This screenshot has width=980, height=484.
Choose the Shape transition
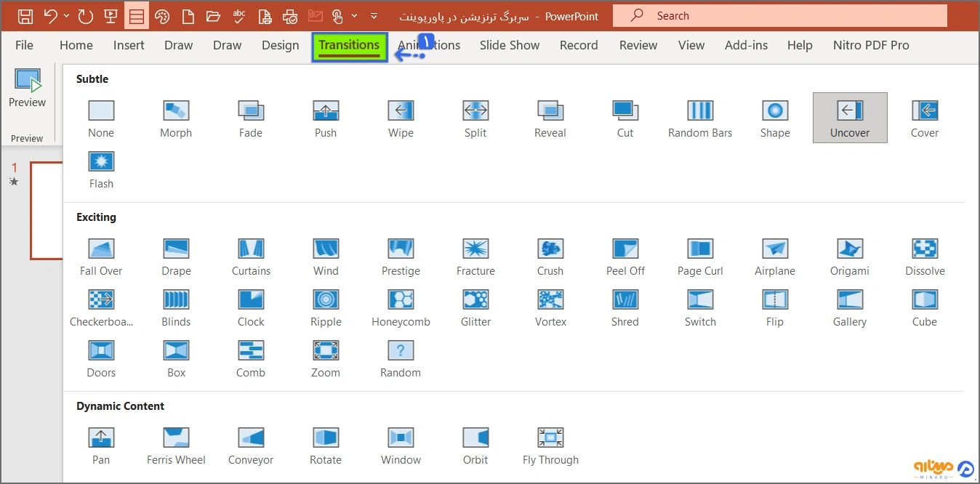[x=775, y=118]
